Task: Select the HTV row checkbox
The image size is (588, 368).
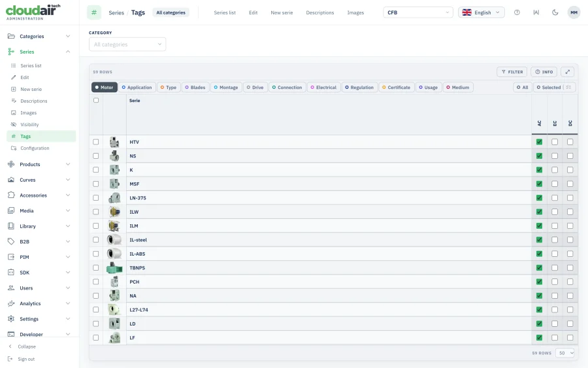Action: coord(96,142)
